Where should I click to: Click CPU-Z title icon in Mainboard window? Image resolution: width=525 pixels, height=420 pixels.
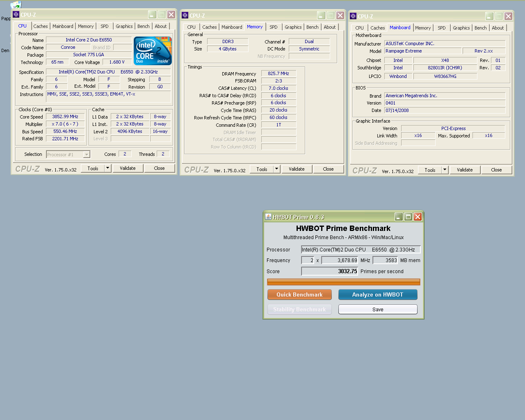point(353,16)
